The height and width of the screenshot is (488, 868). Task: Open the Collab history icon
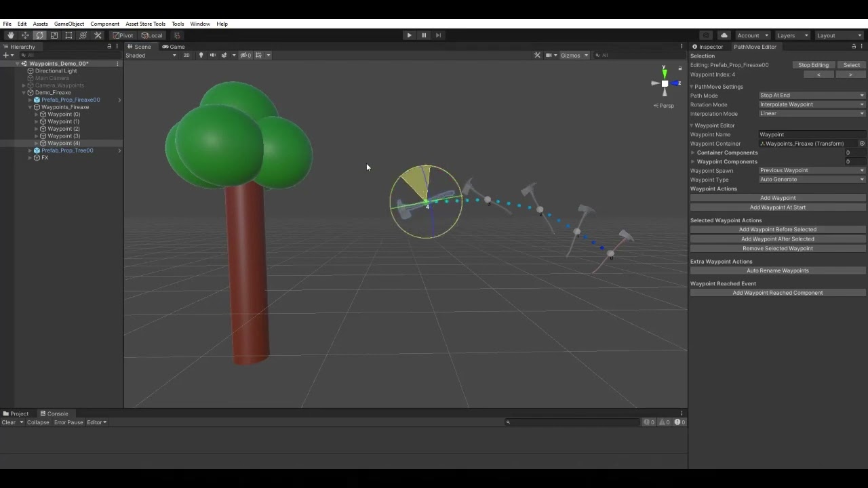707,35
